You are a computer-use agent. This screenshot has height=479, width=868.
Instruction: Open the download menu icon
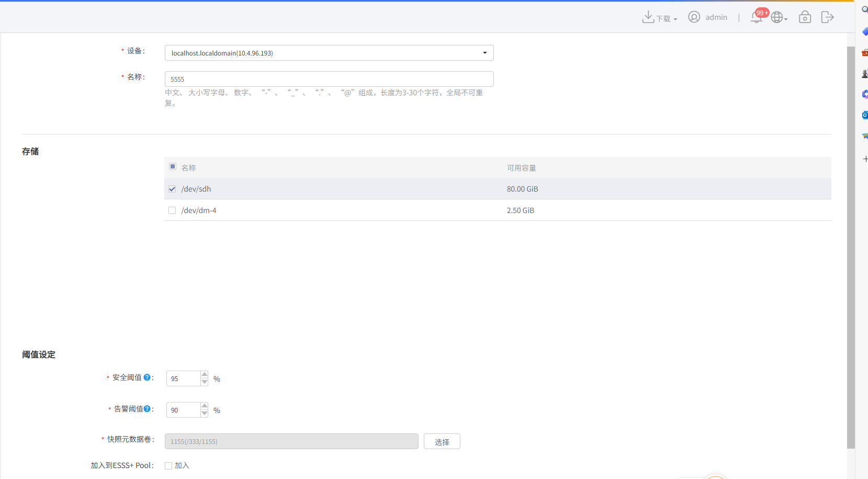click(x=648, y=17)
